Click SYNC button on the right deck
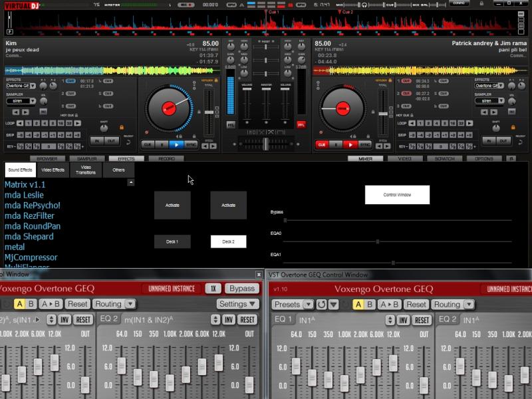The width and height of the screenshot is (532, 399). [x=365, y=144]
